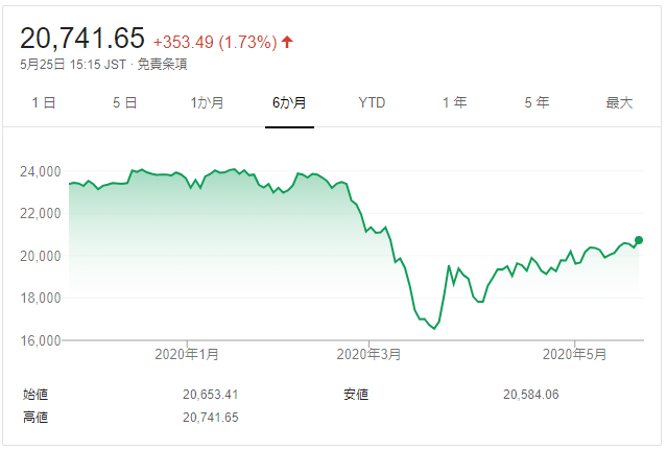Screen dimensions: 666x450
Task: Click the red upward arrow icon
Action: point(288,42)
